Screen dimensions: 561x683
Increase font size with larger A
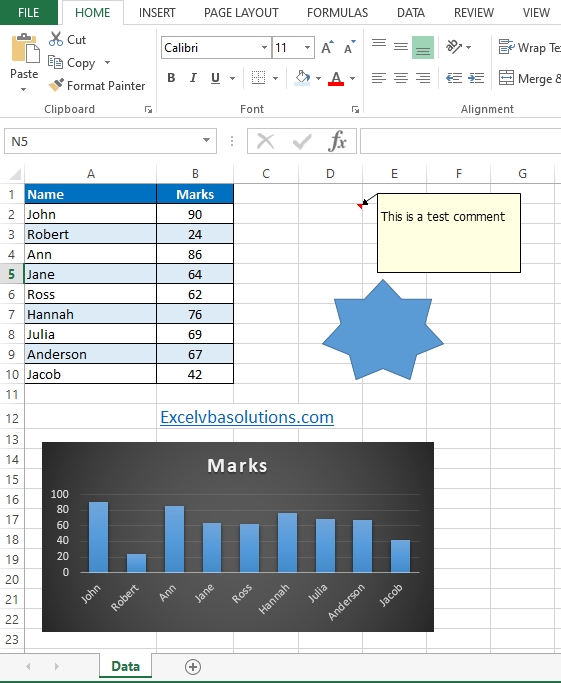tap(327, 47)
